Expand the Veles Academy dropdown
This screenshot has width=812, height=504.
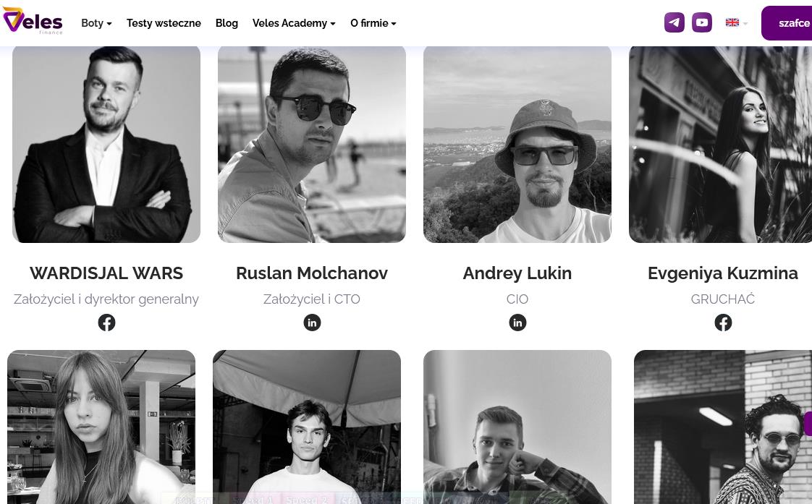(294, 23)
